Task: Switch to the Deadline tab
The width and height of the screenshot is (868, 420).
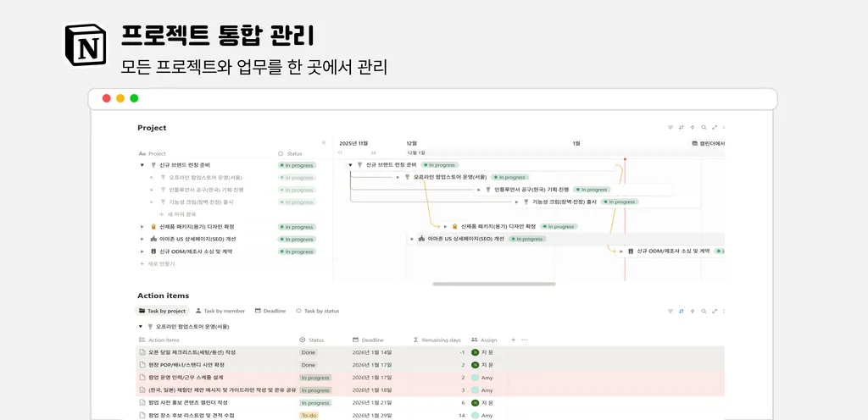Action: click(x=270, y=311)
